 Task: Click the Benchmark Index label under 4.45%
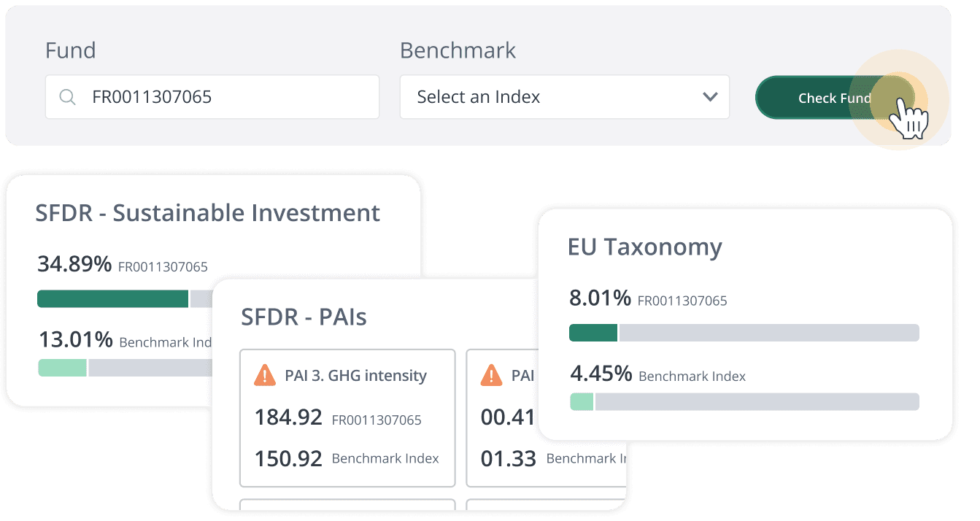click(x=692, y=377)
